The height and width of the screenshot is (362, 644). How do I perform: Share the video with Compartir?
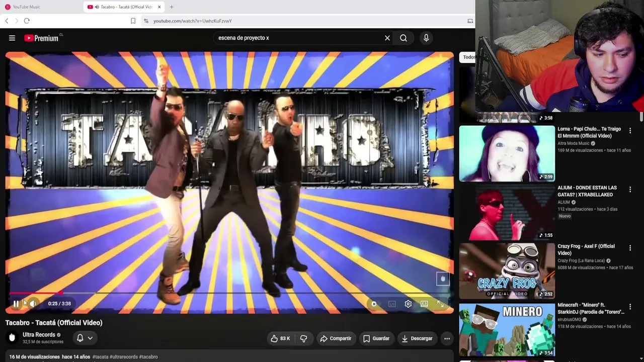tap(336, 338)
